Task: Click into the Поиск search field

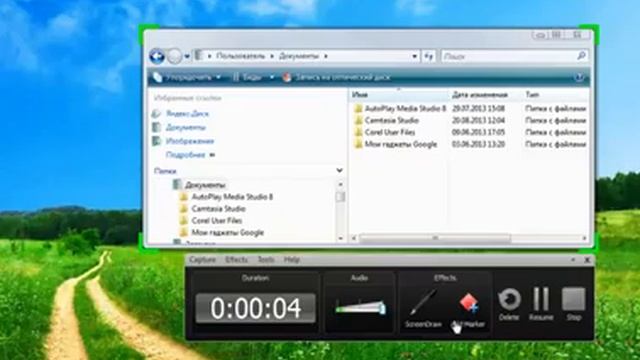Action: [509, 56]
